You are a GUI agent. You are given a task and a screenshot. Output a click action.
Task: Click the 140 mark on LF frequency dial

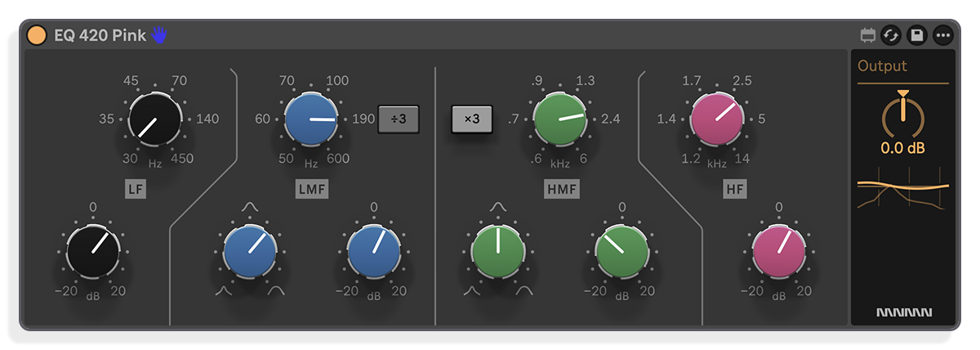pos(207,119)
